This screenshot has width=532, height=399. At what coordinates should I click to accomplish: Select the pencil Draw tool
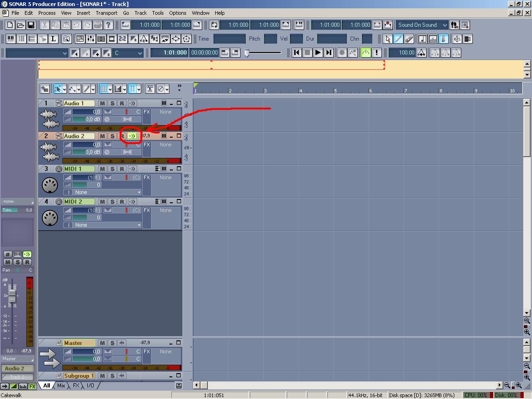tap(399, 39)
